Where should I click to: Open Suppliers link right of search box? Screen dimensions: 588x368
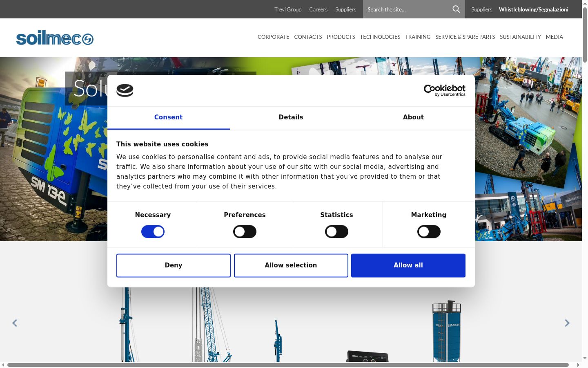pos(481,9)
